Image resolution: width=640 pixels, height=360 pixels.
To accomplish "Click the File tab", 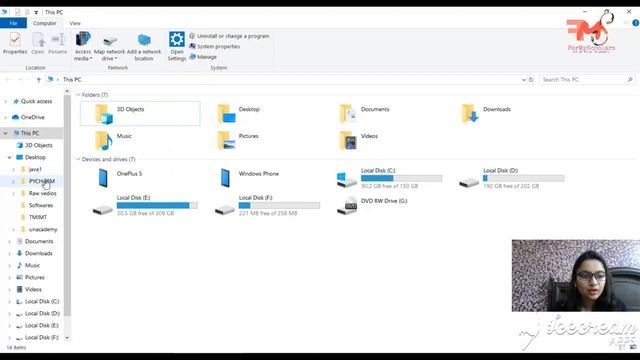I will pos(13,23).
